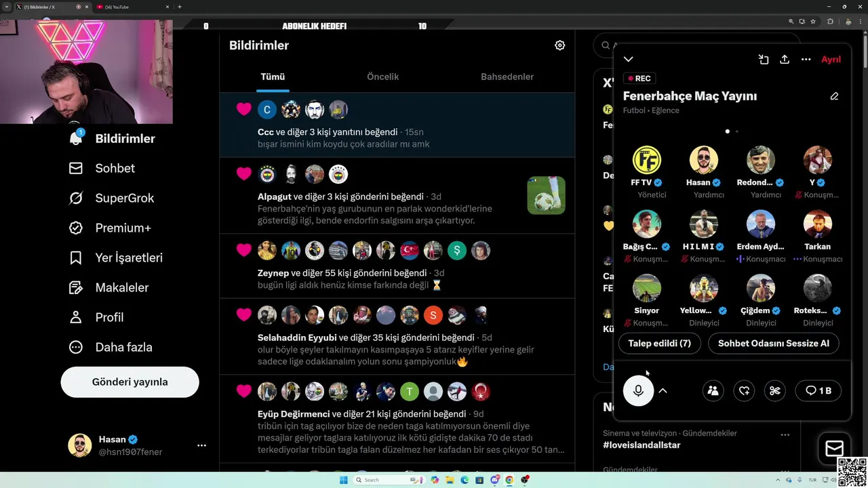Open browser tab search dropdown
Screen dimensions: 868x488
click(x=6, y=7)
